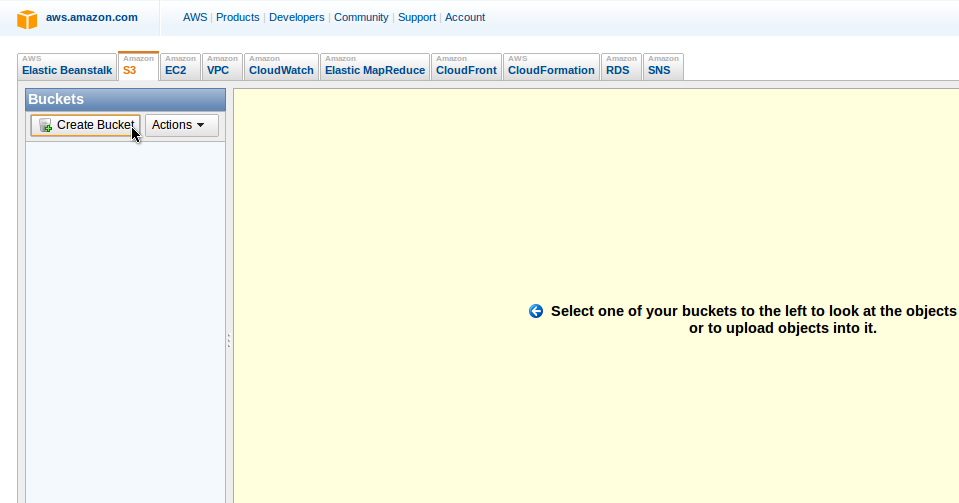Open the Support link
959x503 pixels.
pos(417,17)
